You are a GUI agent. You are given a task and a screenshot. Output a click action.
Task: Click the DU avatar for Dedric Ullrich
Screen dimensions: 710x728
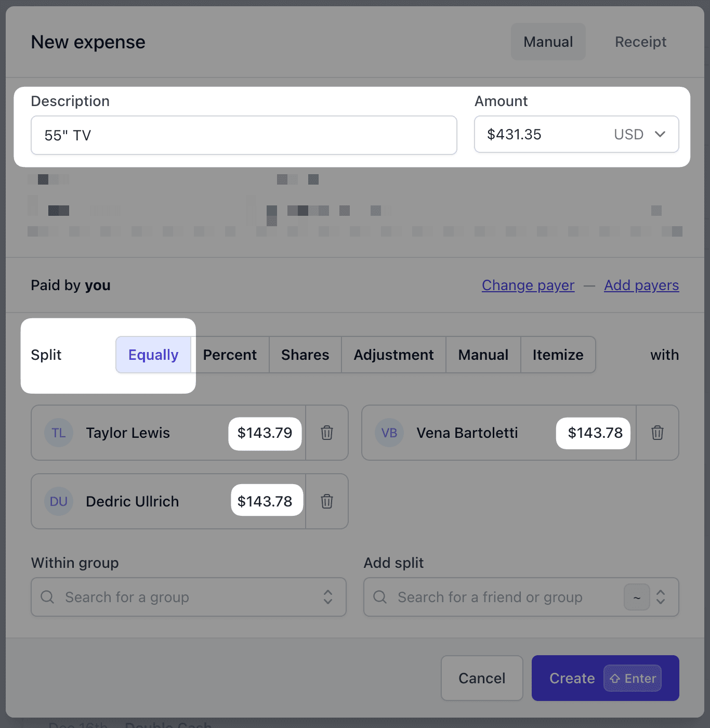[x=59, y=501]
